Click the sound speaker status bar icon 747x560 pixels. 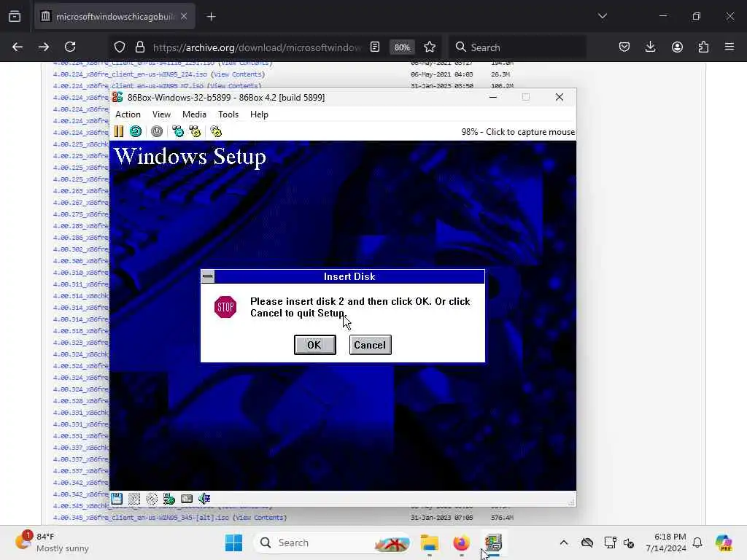204,499
